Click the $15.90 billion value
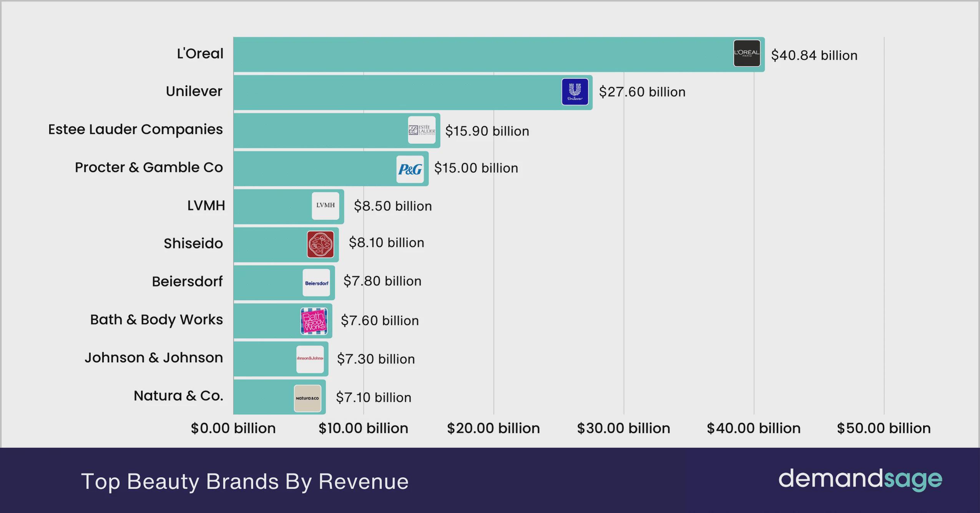Image resolution: width=980 pixels, height=513 pixels. 487,131
